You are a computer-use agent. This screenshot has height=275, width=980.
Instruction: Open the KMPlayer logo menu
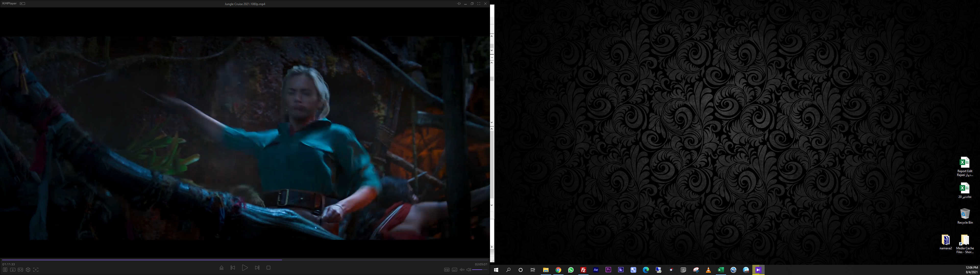click(x=9, y=3)
